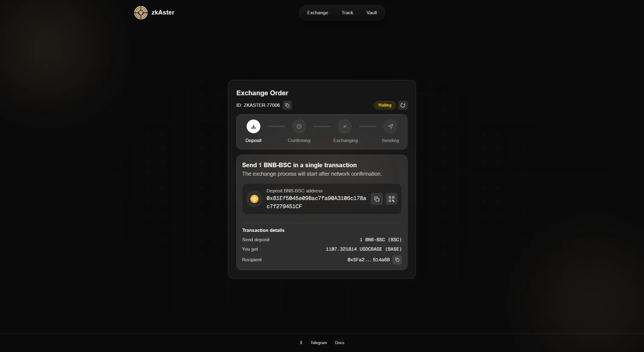Click the zkAster shield logo
Viewport: 644px width, 352px height.
141,13
